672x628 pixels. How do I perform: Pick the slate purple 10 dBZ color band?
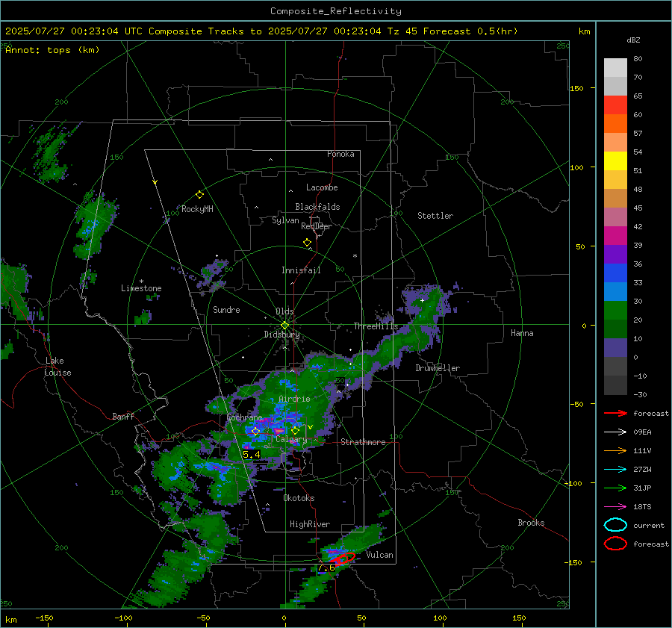pyautogui.click(x=615, y=347)
